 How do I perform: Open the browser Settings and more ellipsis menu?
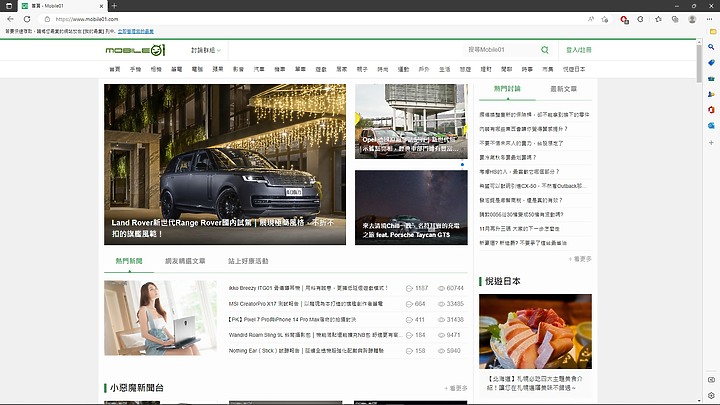[x=709, y=19]
